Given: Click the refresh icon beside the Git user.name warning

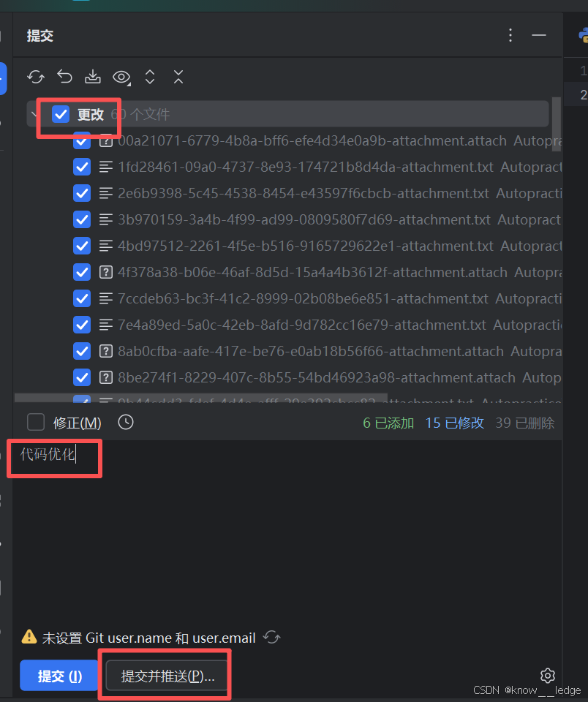Looking at the screenshot, I should pos(272,637).
